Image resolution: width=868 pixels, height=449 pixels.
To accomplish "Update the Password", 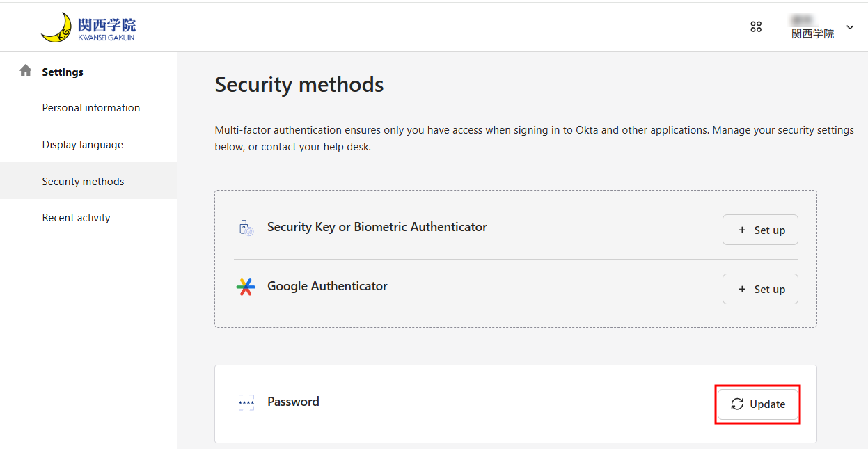I will (x=758, y=404).
